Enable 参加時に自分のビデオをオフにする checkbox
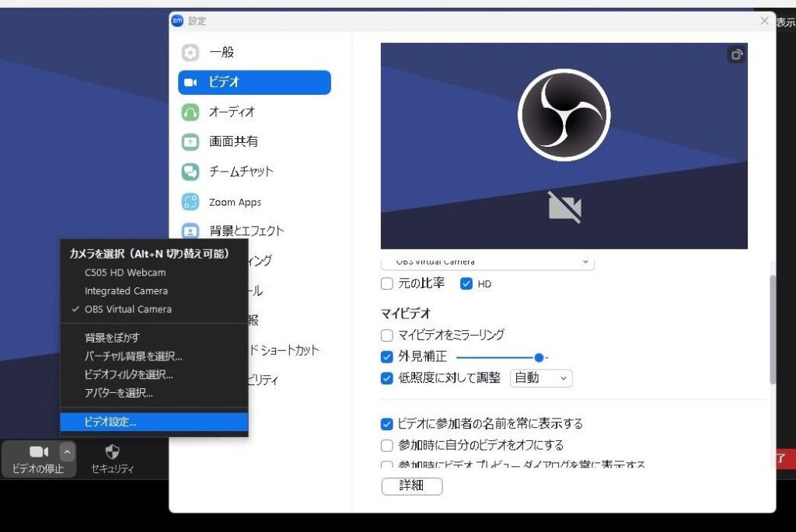 pos(387,445)
